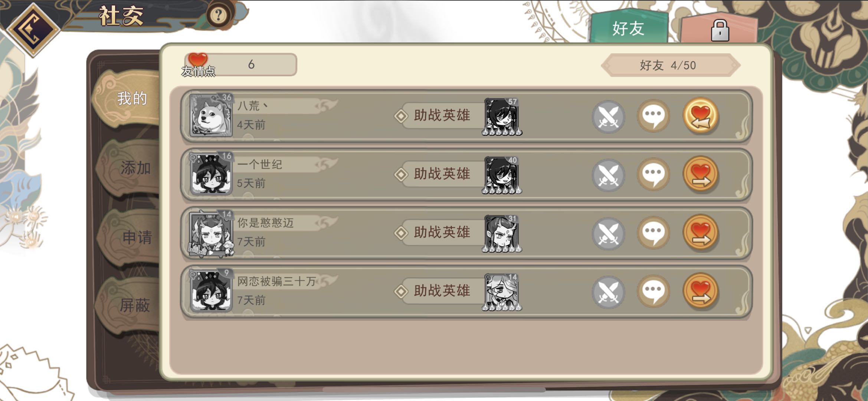Tap the 助战英雄 label in 一个世纪's row
Screen dimensions: 868x401
click(x=442, y=174)
